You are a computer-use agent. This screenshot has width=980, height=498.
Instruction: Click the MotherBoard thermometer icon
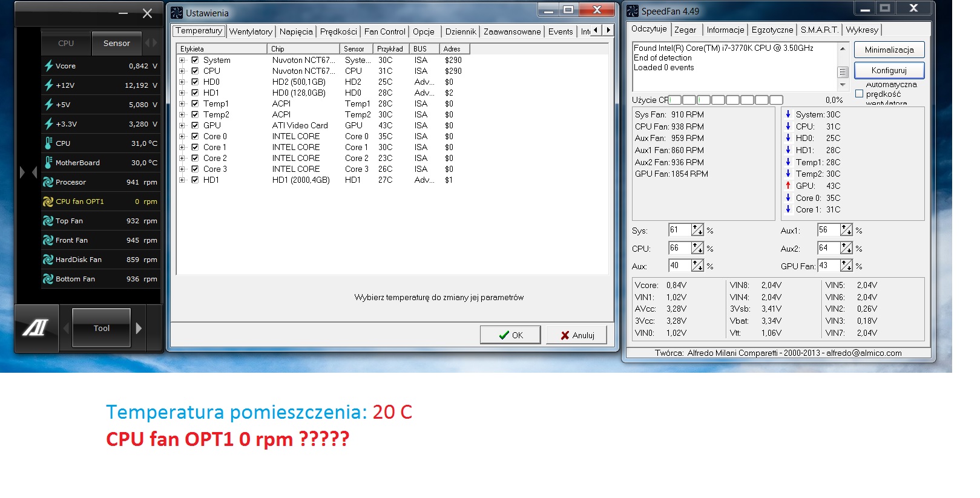(48, 163)
